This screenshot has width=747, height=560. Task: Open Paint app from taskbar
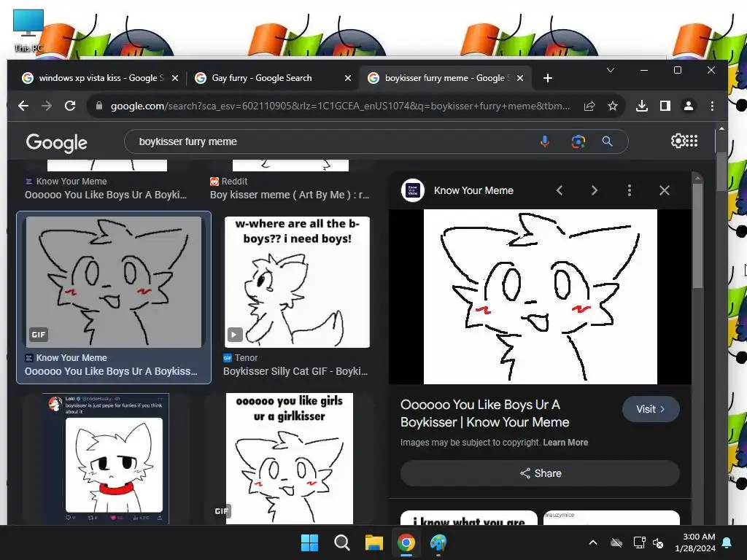(x=438, y=542)
